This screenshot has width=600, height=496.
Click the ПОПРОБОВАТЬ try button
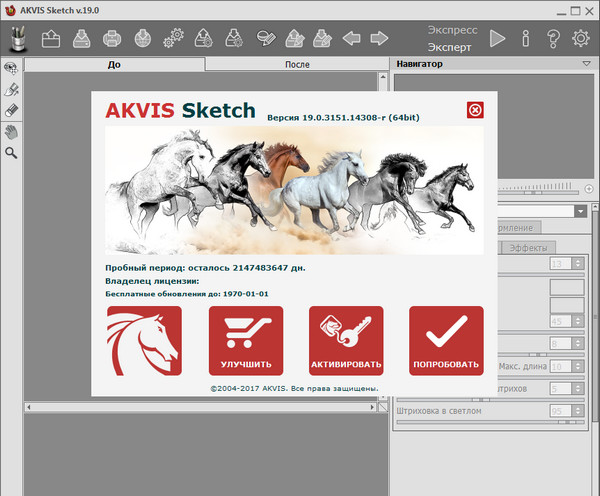tap(446, 341)
